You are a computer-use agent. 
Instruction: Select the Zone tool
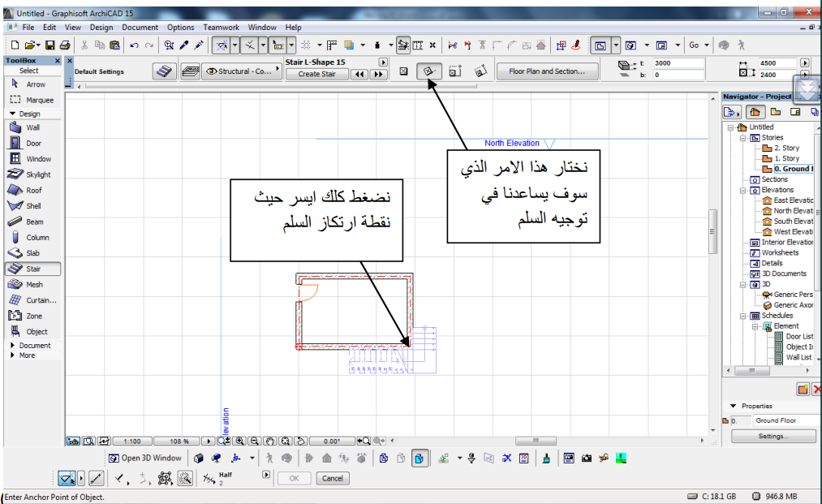(x=32, y=317)
